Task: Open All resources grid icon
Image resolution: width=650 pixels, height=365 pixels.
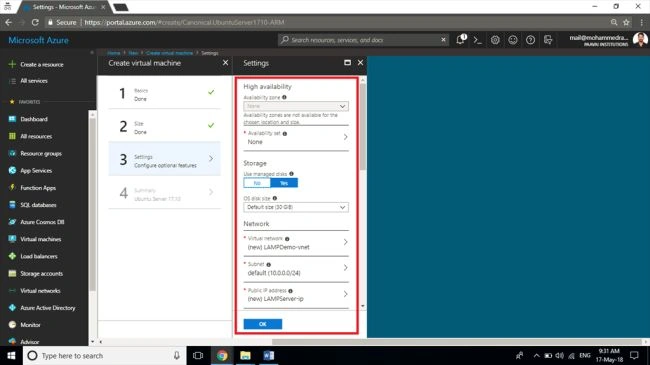Action: (x=12, y=136)
